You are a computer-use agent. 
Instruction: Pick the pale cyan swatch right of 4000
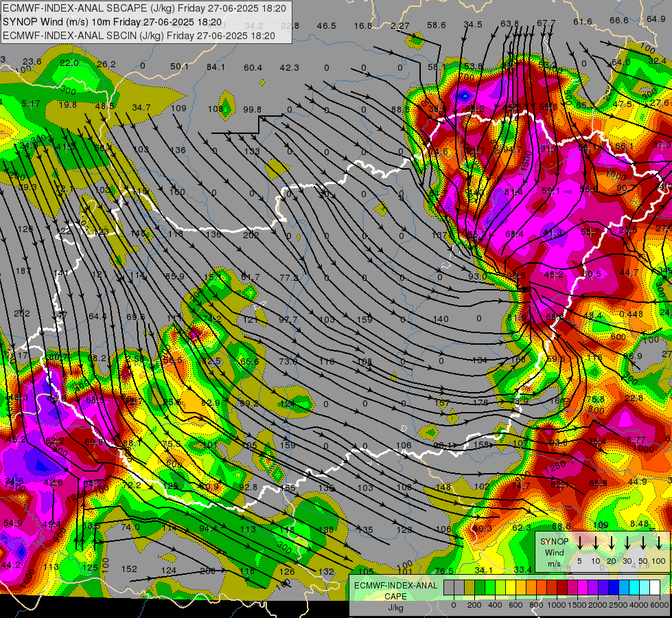click(x=645, y=587)
